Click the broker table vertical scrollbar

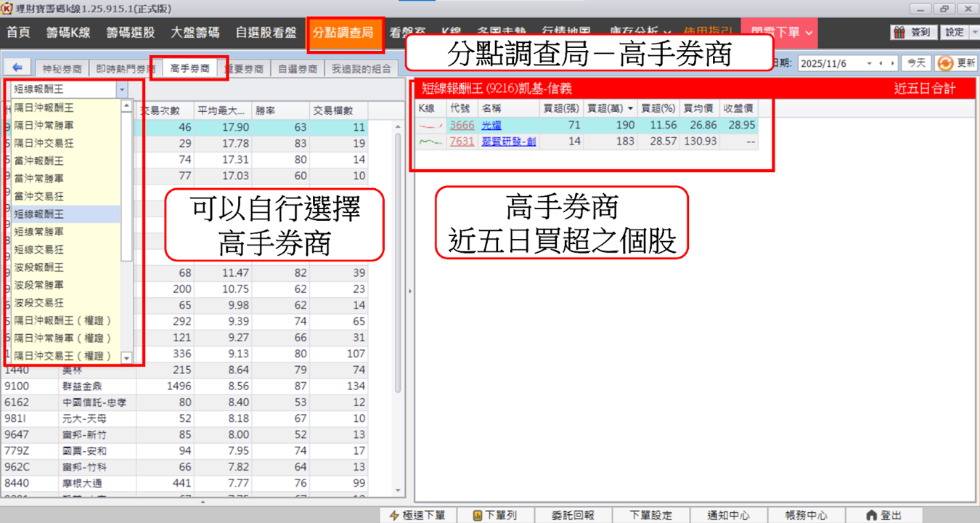click(398, 261)
